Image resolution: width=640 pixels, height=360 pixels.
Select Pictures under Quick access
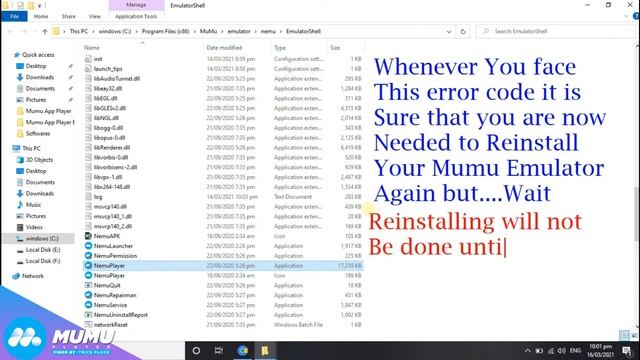[36, 100]
